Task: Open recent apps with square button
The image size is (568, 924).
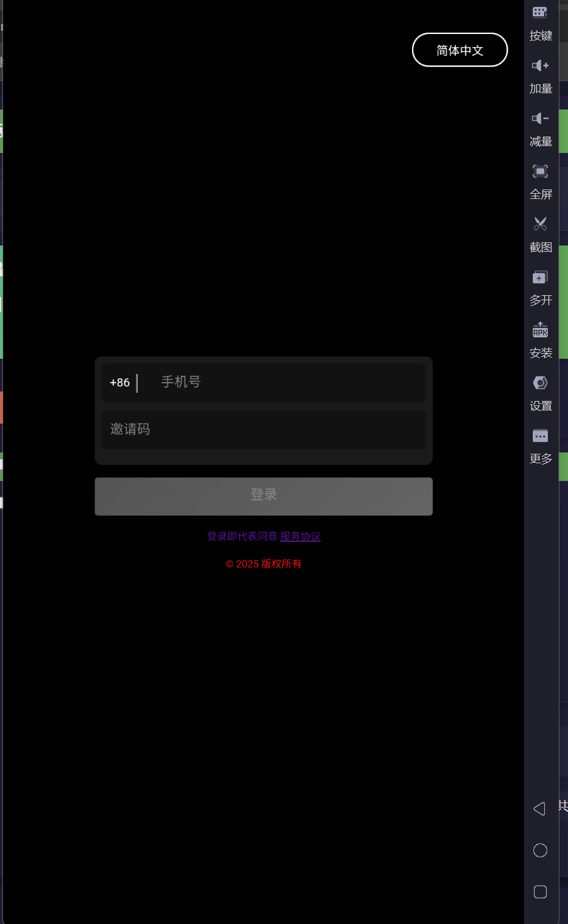Action: coord(540,892)
